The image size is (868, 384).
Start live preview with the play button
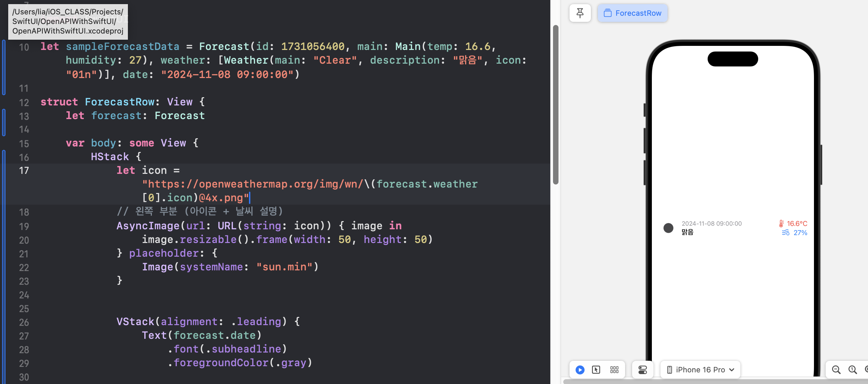pos(580,370)
